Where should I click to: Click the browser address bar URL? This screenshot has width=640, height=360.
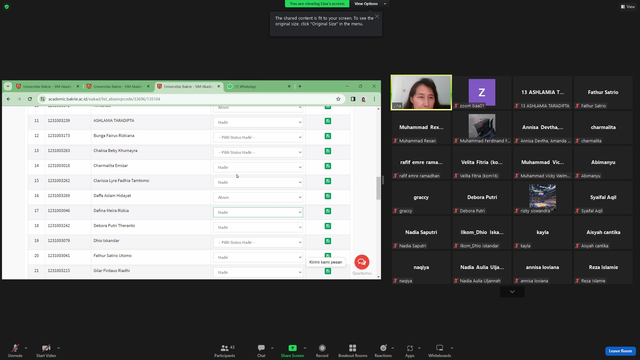[x=104, y=99]
